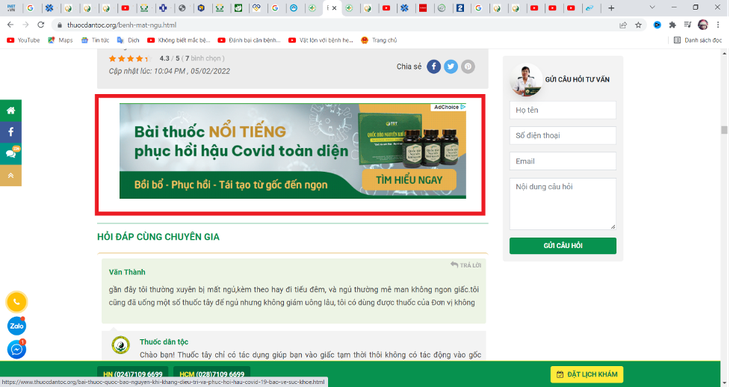
Task: Click the Họ tên input field
Action: (562, 110)
